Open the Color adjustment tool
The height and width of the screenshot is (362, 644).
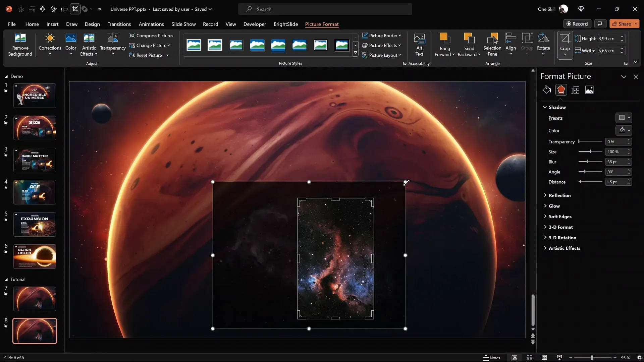(70, 44)
